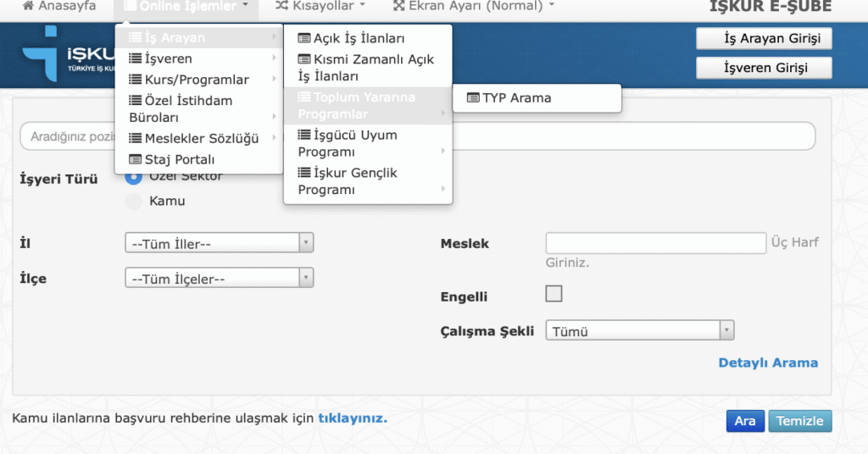868x454 pixels.
Task: Focus the position search box
Action: pyautogui.click(x=417, y=136)
